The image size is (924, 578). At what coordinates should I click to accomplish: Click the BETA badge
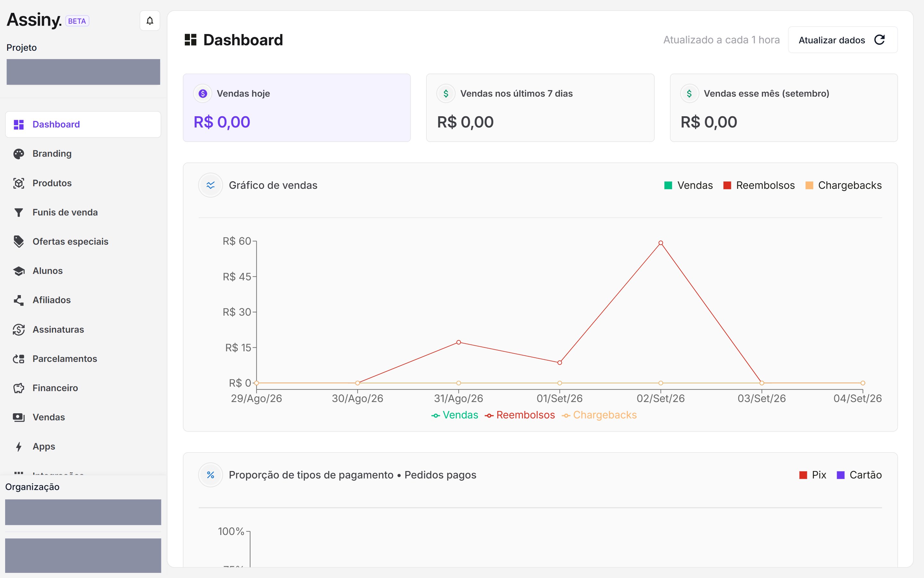[x=77, y=21]
